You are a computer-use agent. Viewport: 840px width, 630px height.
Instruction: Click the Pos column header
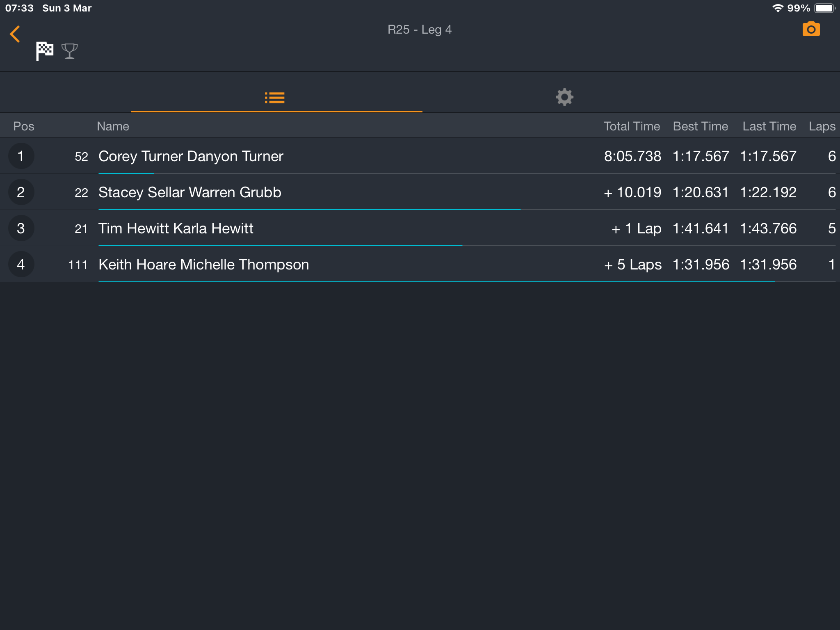tap(24, 126)
